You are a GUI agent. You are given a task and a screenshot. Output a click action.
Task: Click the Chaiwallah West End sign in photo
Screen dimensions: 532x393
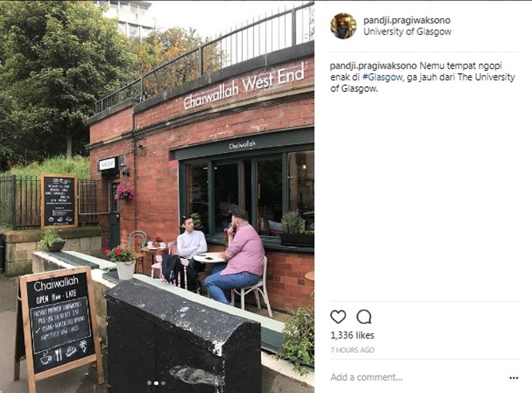tap(243, 86)
